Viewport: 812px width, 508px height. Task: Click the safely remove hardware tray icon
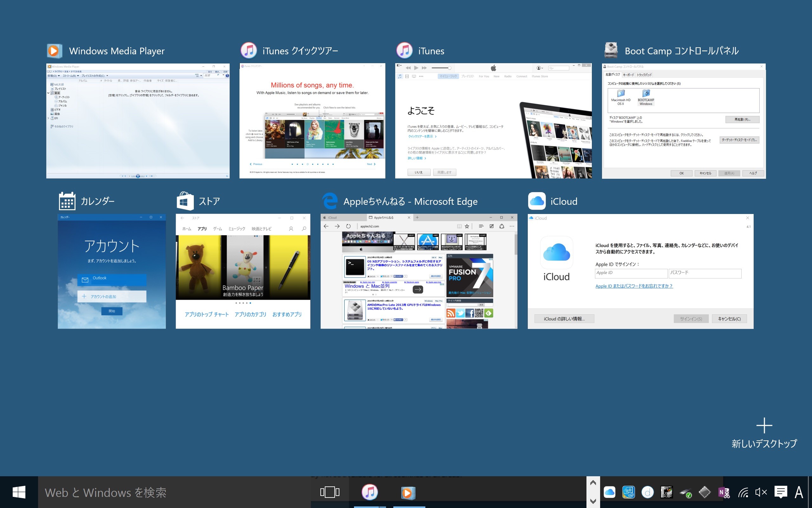click(685, 493)
